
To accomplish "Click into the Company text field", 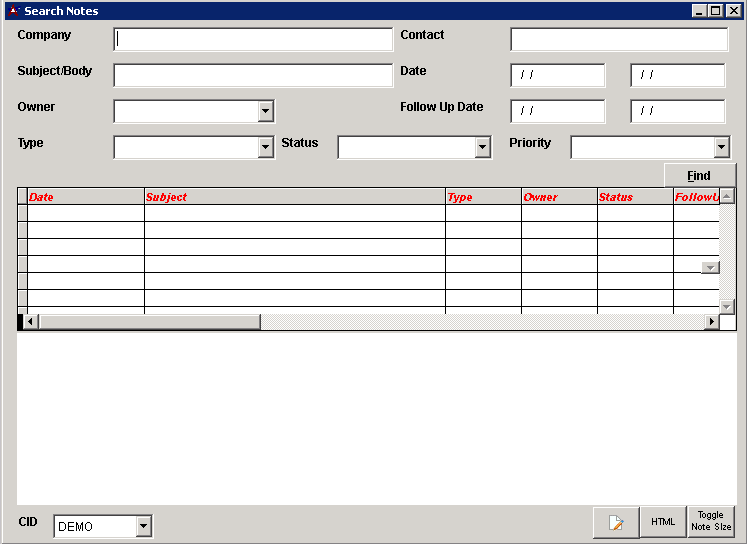I will pyautogui.click(x=254, y=39).
